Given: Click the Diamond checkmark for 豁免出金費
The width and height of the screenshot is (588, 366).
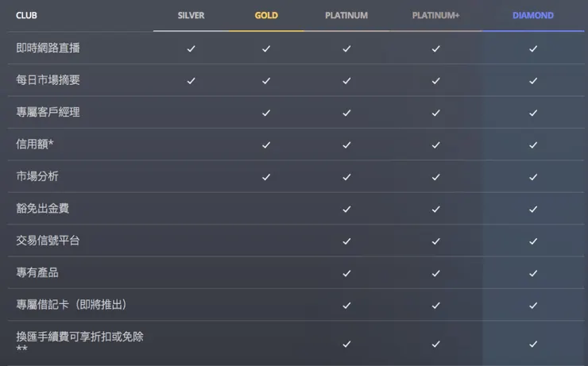Looking at the screenshot, I should tap(533, 209).
